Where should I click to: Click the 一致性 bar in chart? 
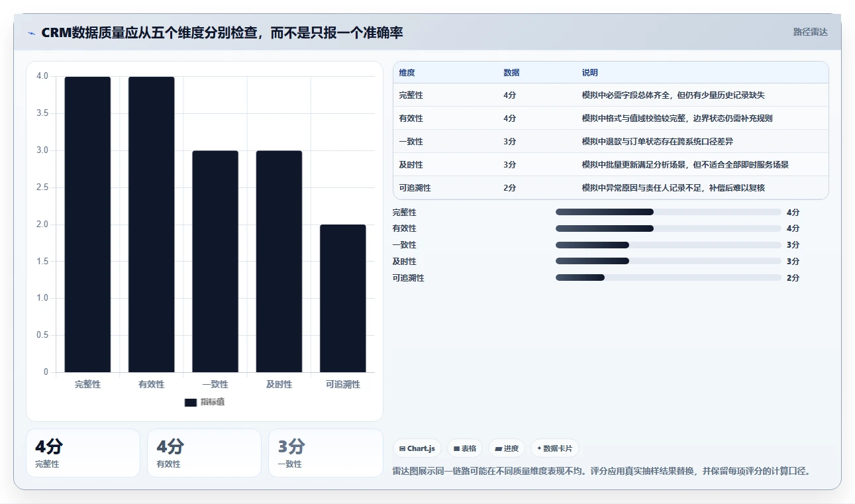pos(215,262)
